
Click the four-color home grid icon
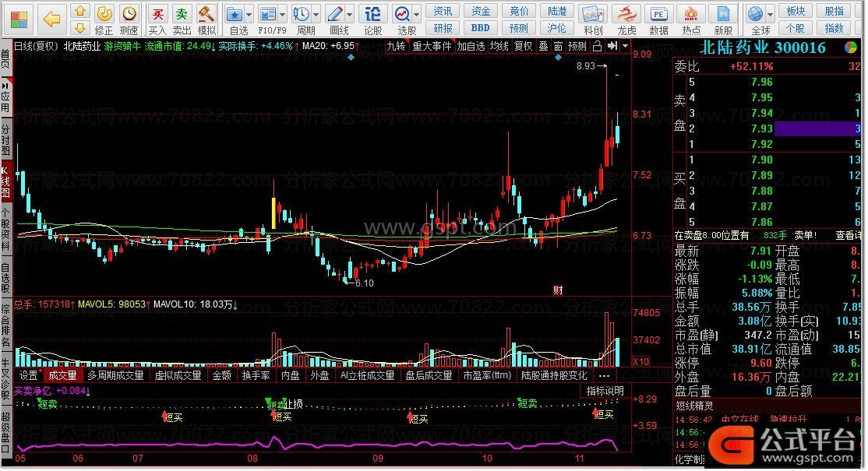[18, 19]
